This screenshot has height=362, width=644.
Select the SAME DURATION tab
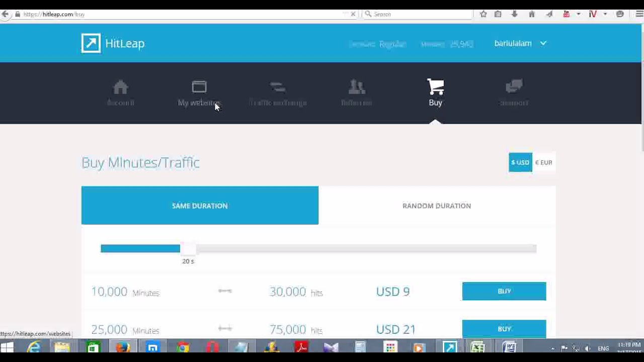pyautogui.click(x=200, y=206)
